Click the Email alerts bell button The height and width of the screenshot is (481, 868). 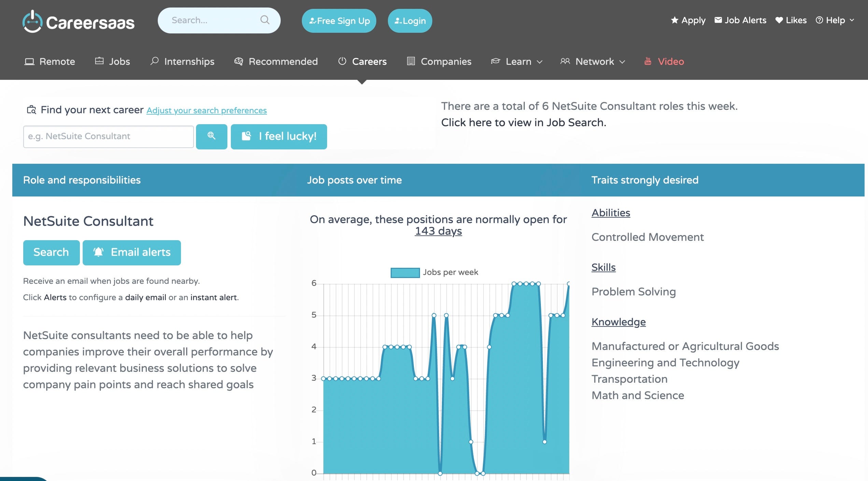click(x=131, y=252)
